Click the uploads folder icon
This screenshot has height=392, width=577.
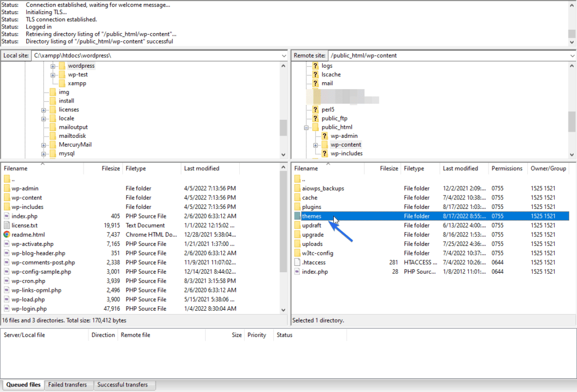pos(297,244)
